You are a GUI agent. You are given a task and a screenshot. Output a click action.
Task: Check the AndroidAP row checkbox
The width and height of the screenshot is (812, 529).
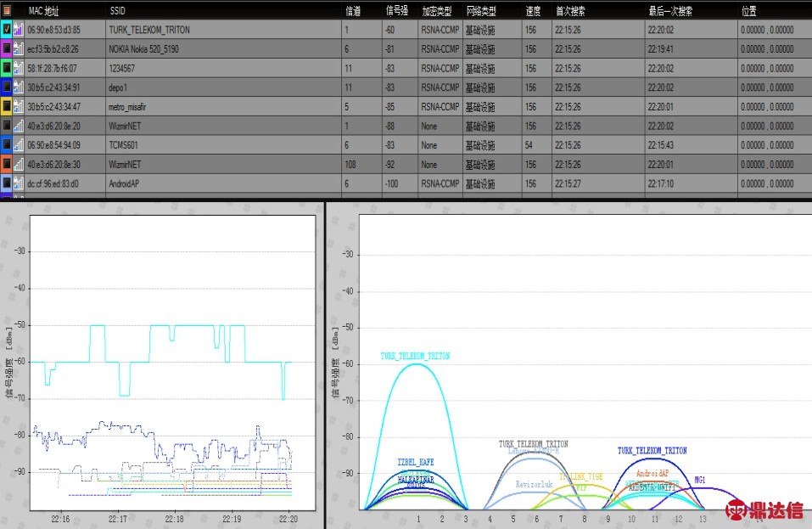(x=7, y=183)
